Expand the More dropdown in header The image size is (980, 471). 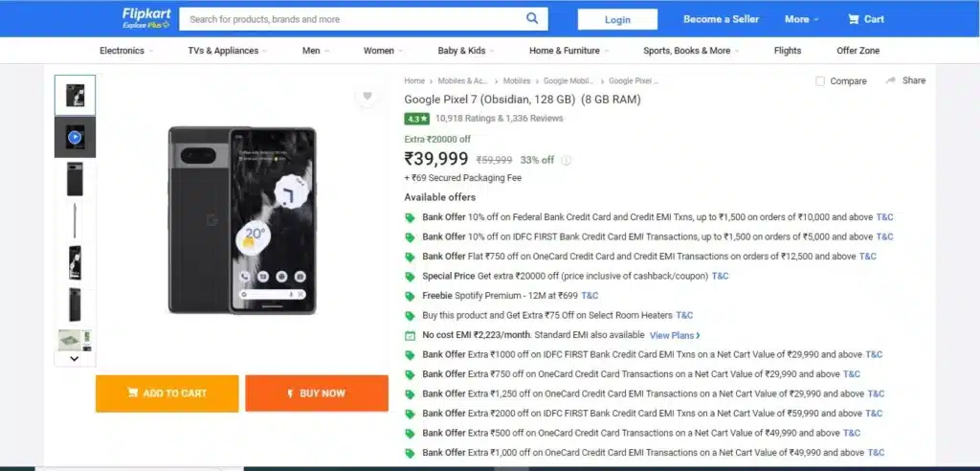801,19
